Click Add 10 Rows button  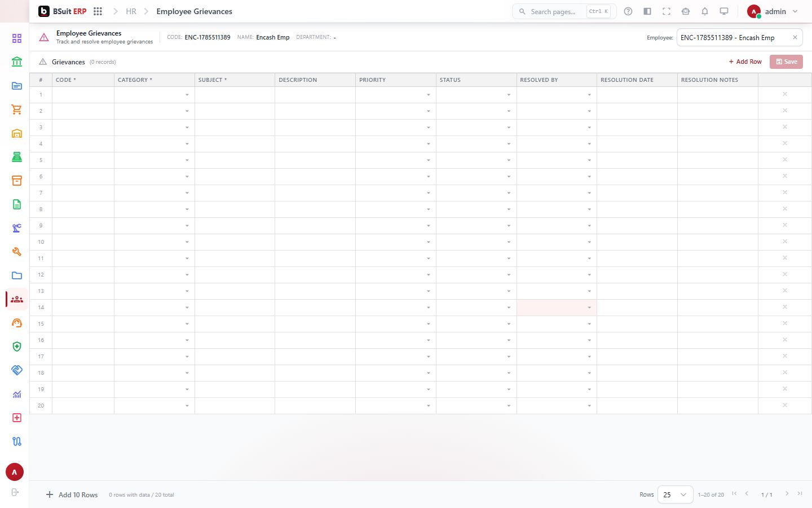point(72,494)
